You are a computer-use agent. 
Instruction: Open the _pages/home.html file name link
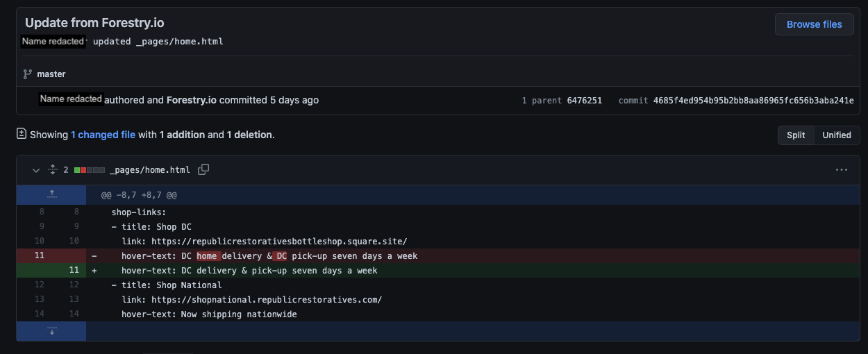[149, 170]
